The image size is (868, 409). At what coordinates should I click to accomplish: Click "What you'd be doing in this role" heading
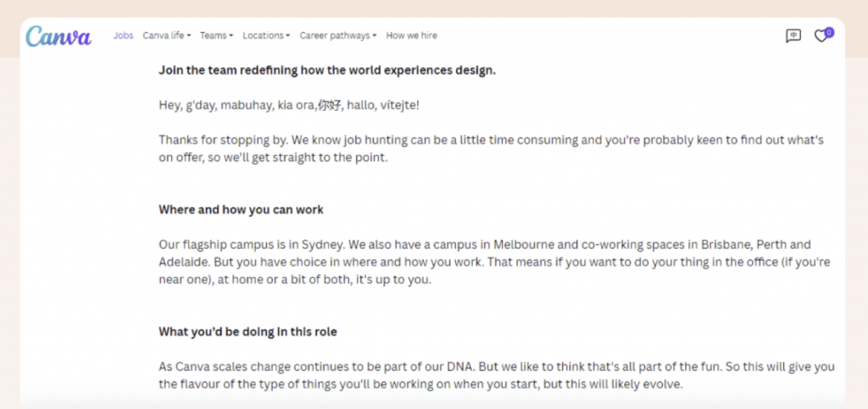(248, 331)
